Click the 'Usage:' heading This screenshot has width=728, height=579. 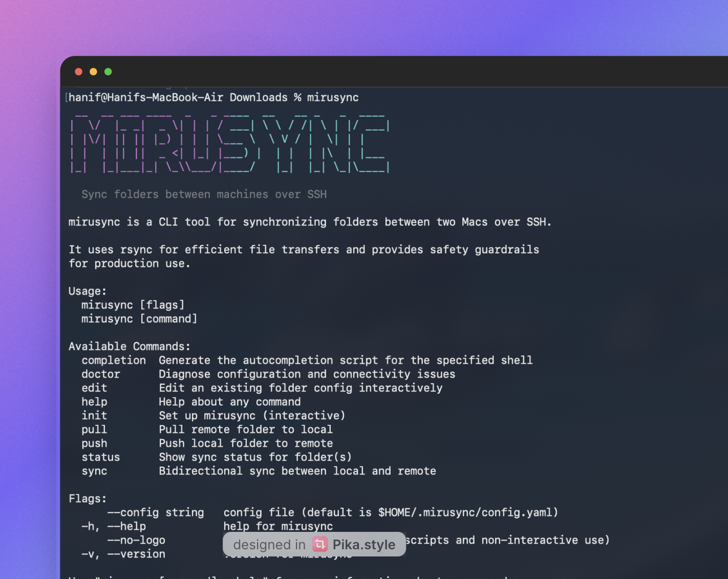(88, 291)
